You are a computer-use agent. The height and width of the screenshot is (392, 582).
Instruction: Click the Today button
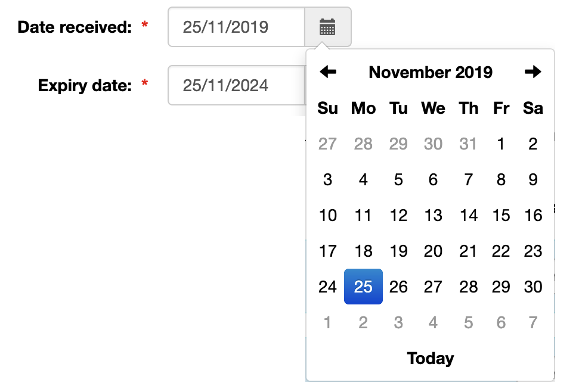[x=431, y=358]
